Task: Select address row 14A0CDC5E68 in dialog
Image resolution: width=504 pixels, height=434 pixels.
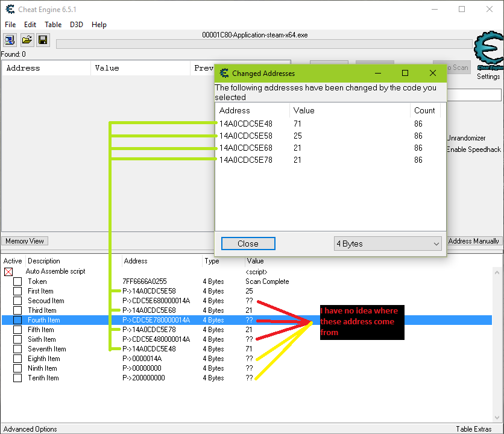Action: click(x=246, y=148)
